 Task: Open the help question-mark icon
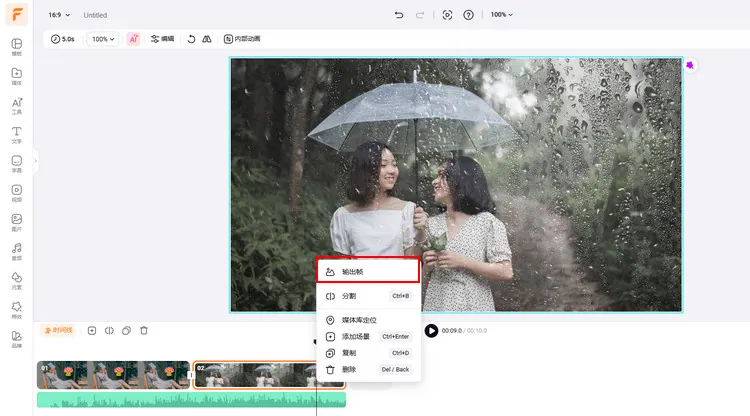(x=468, y=15)
